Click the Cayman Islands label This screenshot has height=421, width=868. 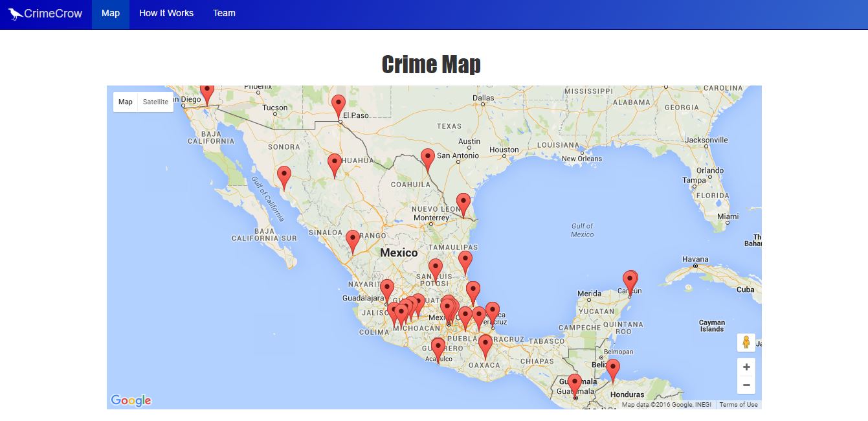(712, 326)
